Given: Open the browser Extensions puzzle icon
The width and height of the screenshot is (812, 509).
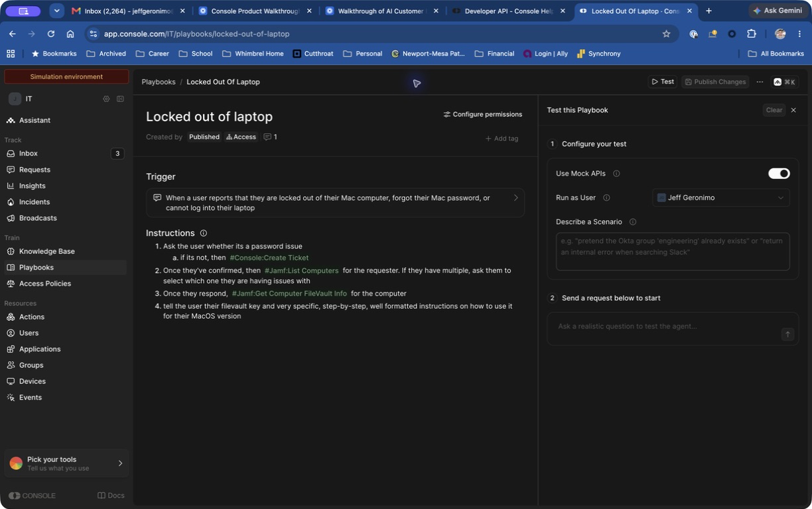Looking at the screenshot, I should 751,34.
